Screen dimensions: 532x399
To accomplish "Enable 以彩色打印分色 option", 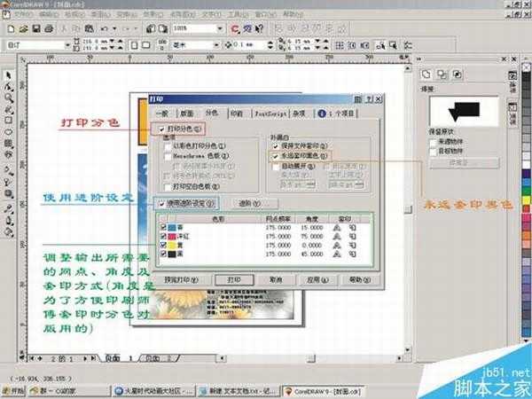I will point(168,146).
